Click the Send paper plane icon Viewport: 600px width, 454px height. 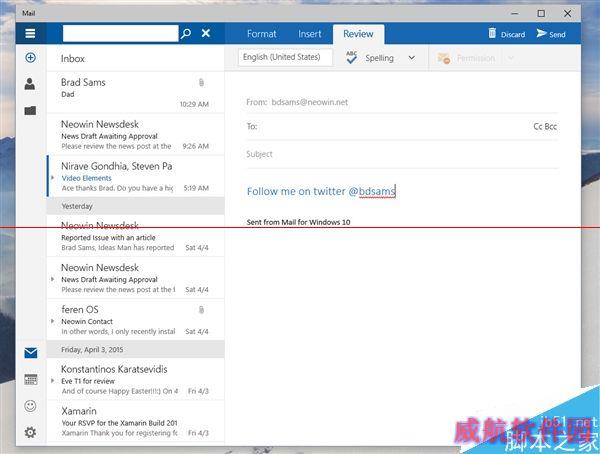(541, 33)
